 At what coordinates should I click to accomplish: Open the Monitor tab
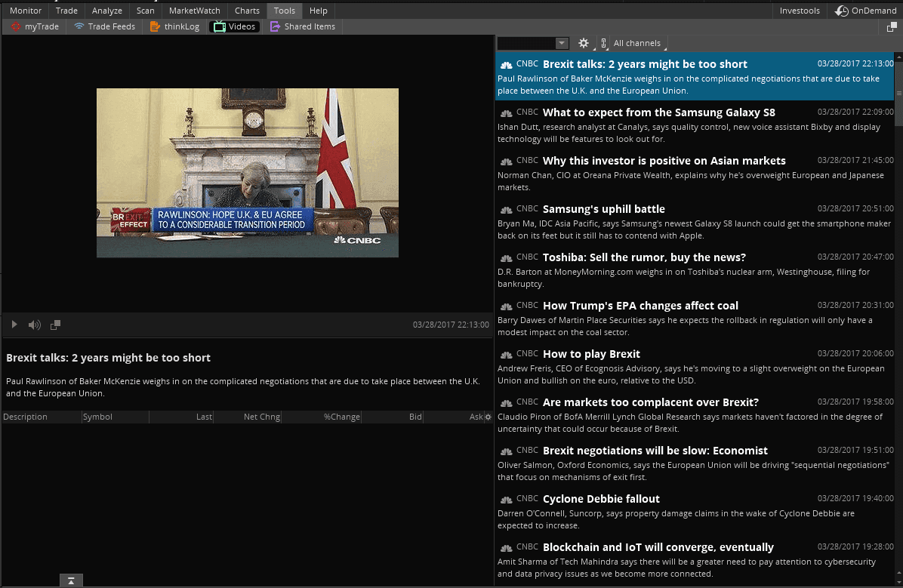click(26, 11)
